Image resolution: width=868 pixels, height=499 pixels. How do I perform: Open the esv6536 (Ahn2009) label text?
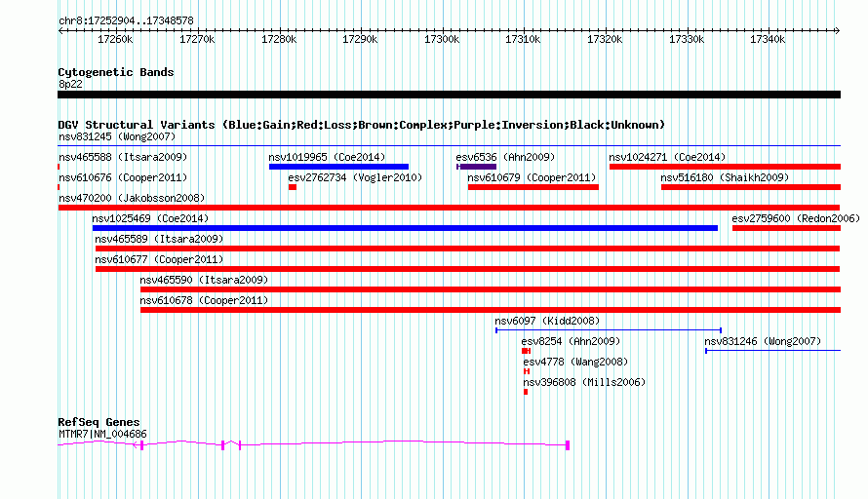[505, 157]
